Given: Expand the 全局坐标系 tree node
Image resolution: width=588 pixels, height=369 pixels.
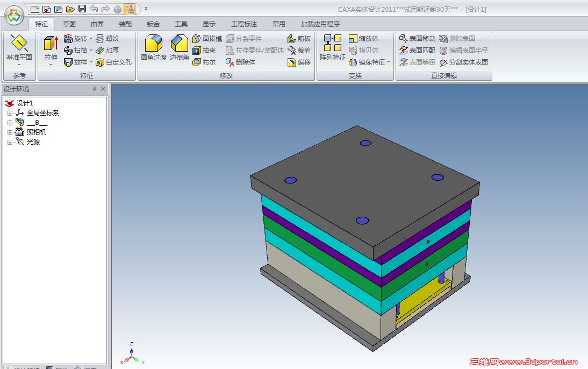Looking at the screenshot, I should click(10, 113).
